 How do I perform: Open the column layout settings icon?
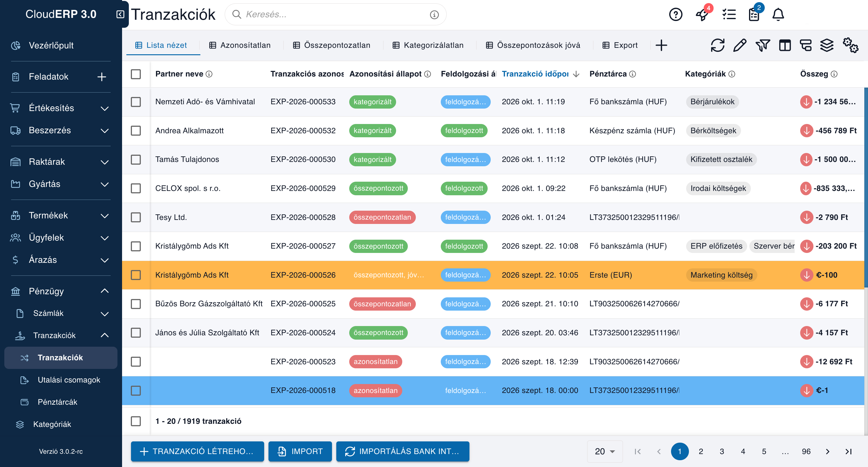click(x=785, y=45)
